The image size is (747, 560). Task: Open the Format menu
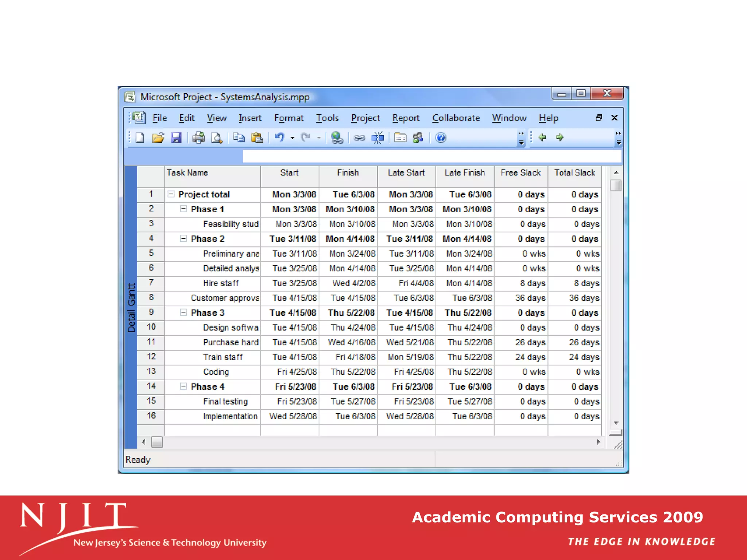coord(289,118)
